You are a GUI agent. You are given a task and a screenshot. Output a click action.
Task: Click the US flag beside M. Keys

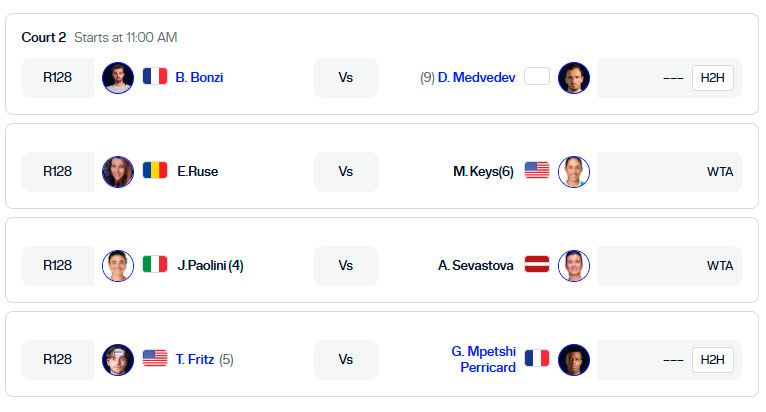coord(537,170)
